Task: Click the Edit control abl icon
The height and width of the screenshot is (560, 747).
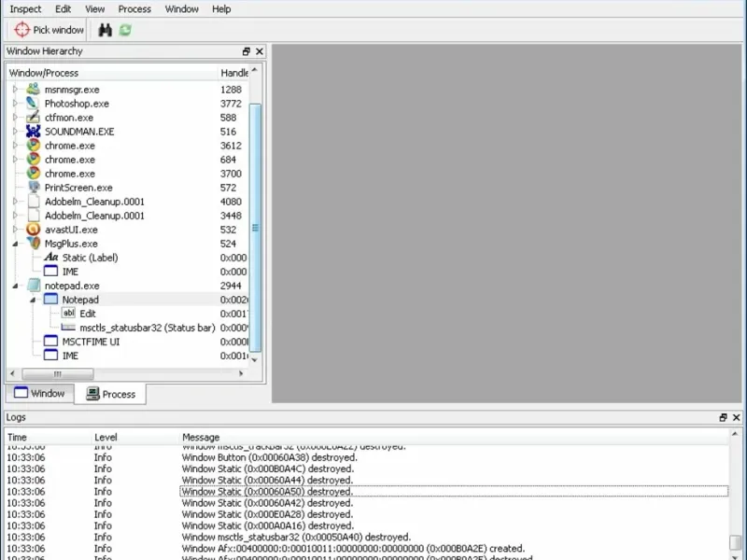Action: click(68, 313)
